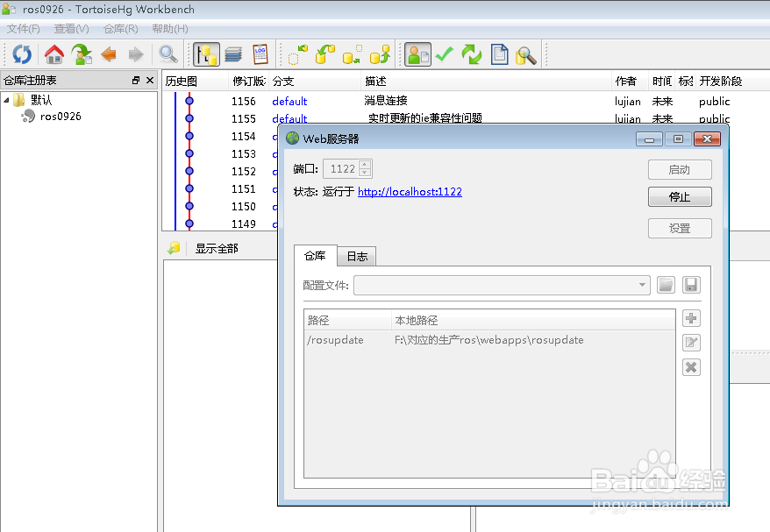The image size is (770, 532).
Task: Minimize the Web服务器 dialog
Action: (x=649, y=139)
